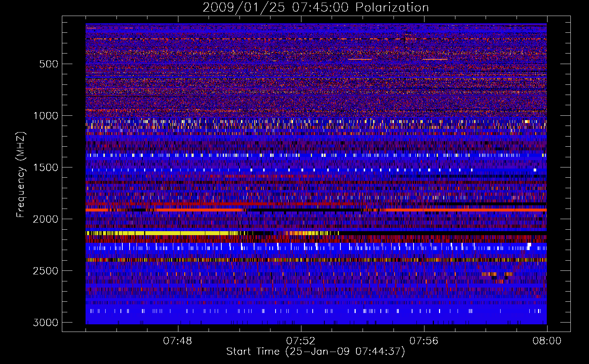Click the '1000' frequency tick label
The height and width of the screenshot is (364, 589).
pos(46,116)
